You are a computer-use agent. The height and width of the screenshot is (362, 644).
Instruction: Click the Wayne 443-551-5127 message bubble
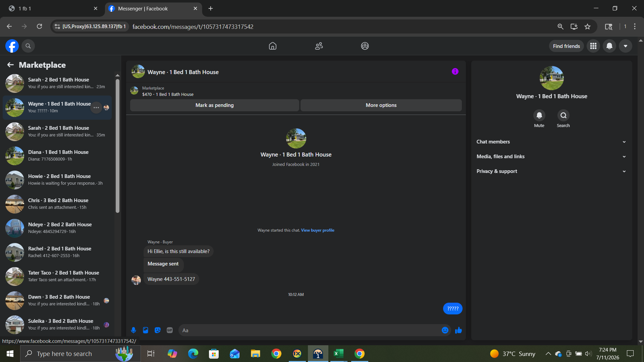pyautogui.click(x=171, y=279)
